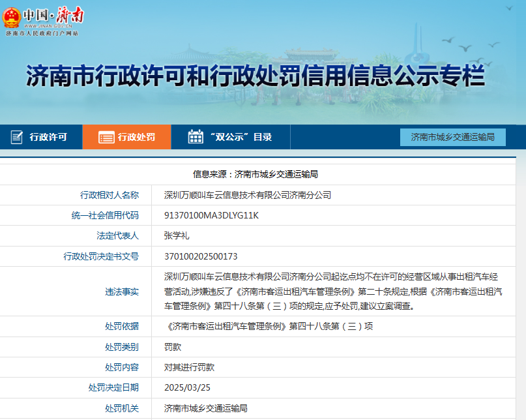Select the 处罚机关 label
526x420 pixels.
click(122, 408)
